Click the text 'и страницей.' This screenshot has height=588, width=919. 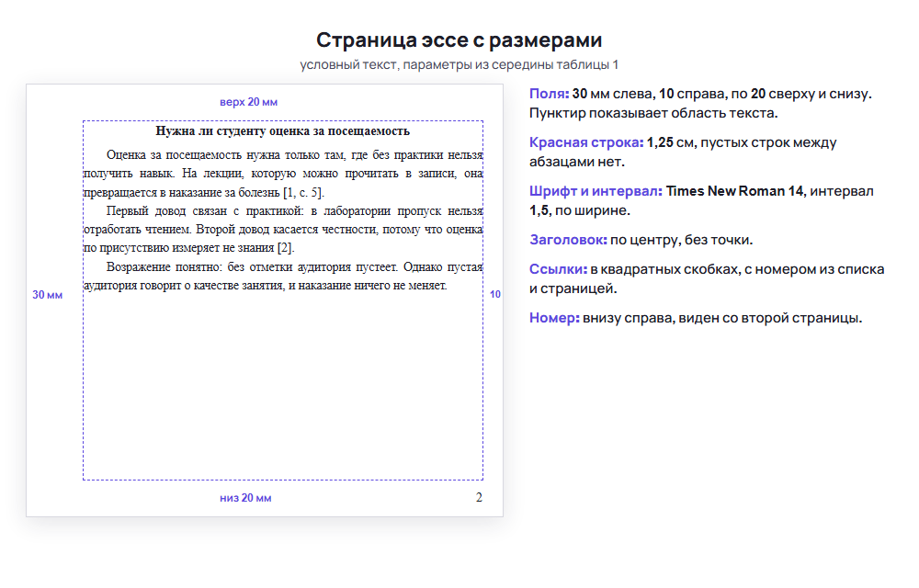[x=573, y=288]
